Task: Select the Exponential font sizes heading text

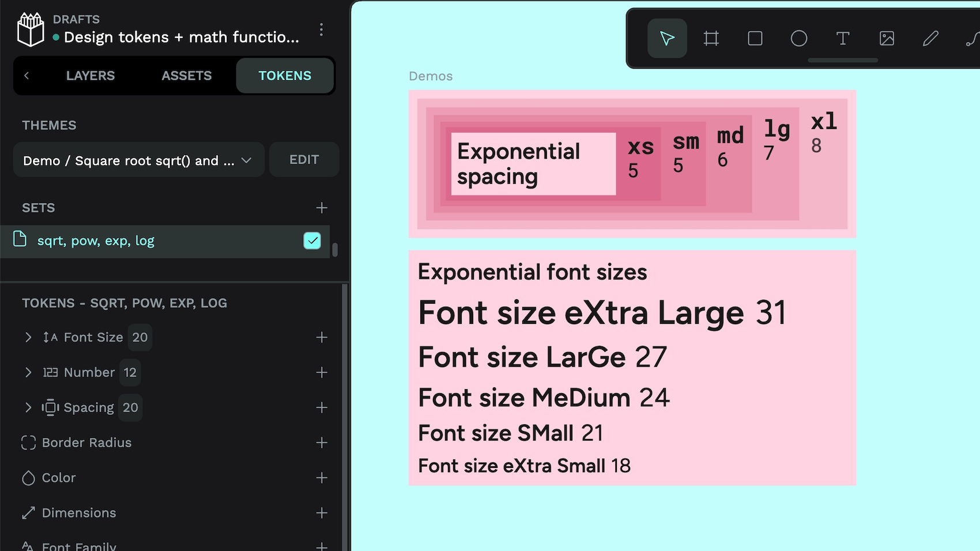Action: [532, 272]
